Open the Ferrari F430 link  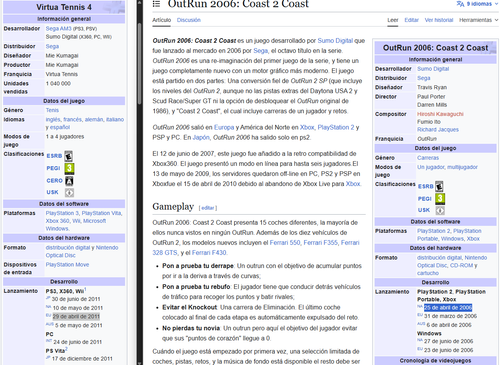(209, 253)
